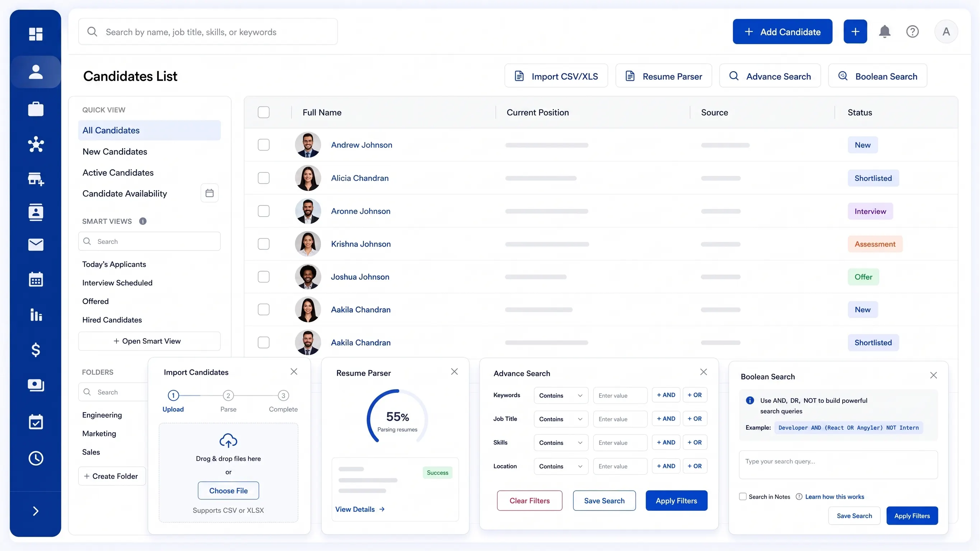The image size is (980, 551).
Task: Open the Jobs briefcase icon in sidebar
Action: pos(36,109)
